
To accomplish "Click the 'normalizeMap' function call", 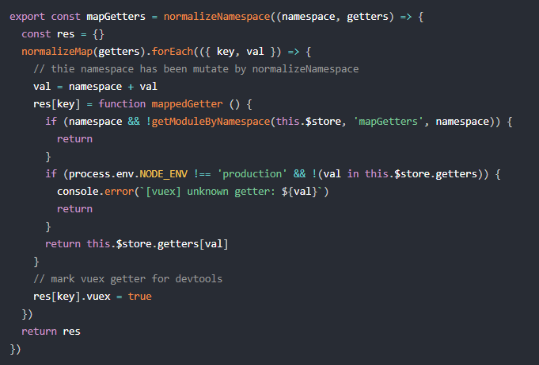I will pos(57,52).
